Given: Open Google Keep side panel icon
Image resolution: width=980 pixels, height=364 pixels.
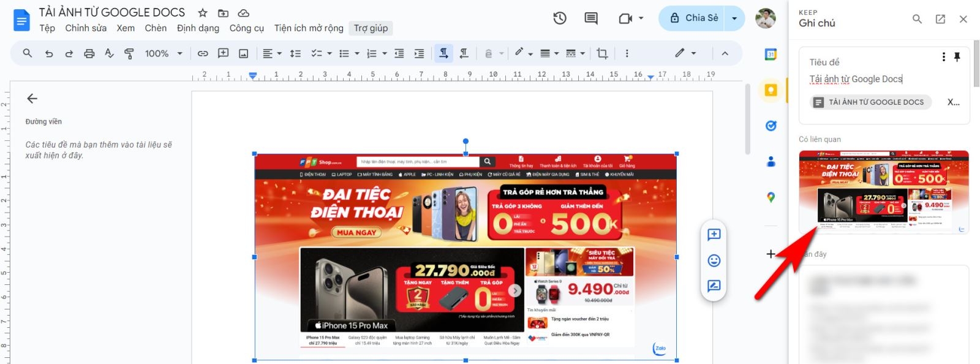Looking at the screenshot, I should 771,90.
